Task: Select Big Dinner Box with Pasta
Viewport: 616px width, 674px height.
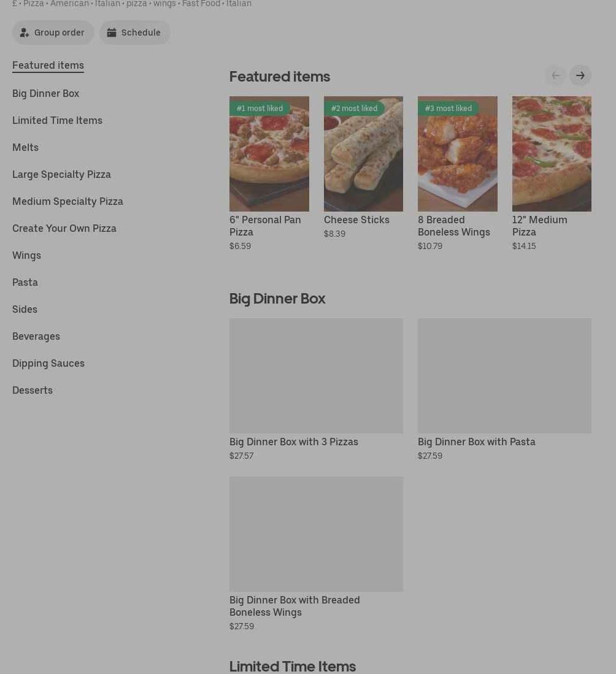Action: 504,376
